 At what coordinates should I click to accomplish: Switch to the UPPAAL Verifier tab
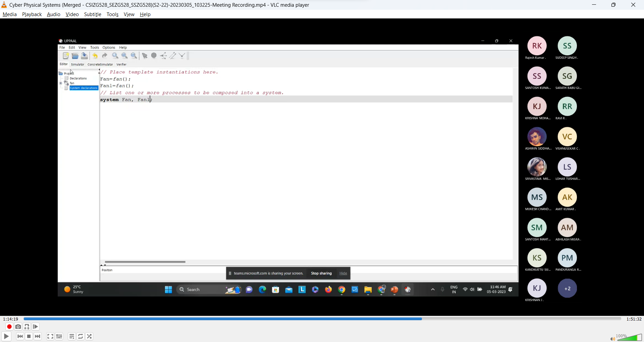pyautogui.click(x=121, y=64)
